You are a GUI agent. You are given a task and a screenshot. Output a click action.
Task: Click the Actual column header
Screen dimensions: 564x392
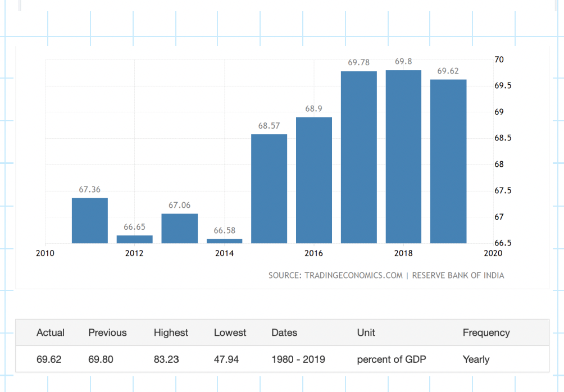click(51, 332)
